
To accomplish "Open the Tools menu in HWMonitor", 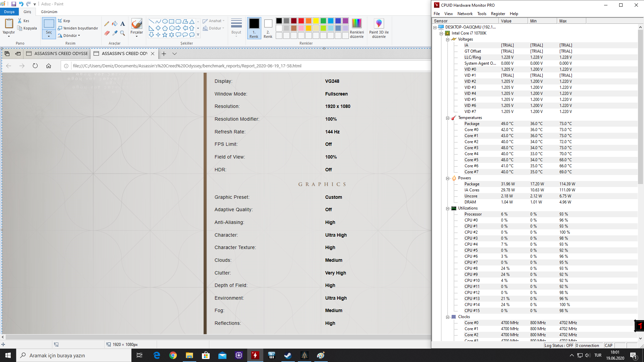I will click(482, 14).
